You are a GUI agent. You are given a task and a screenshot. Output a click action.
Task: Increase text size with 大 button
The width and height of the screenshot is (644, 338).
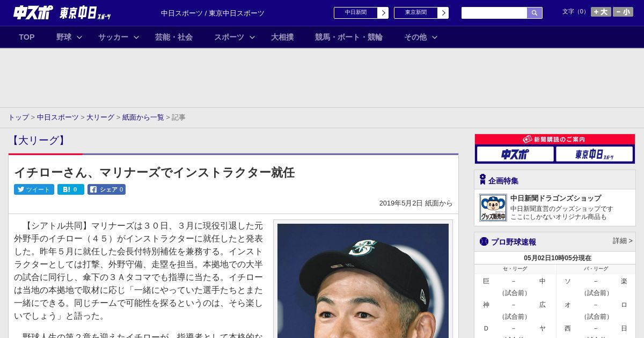pos(601,12)
